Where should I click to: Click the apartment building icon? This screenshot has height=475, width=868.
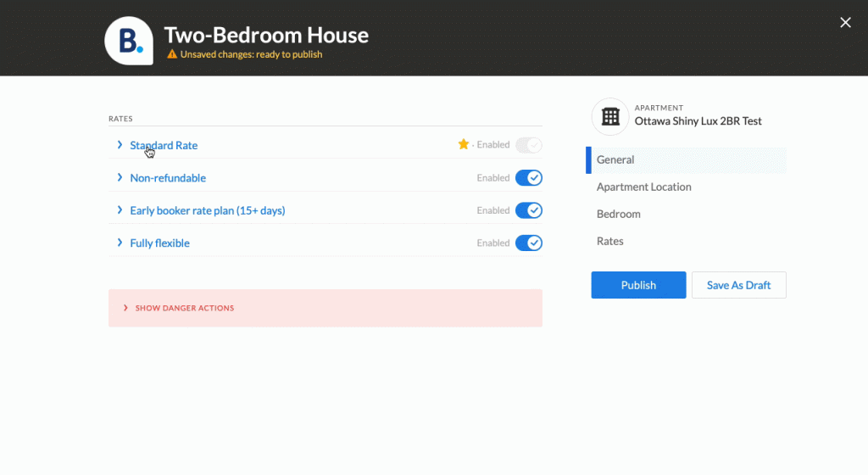tap(610, 117)
